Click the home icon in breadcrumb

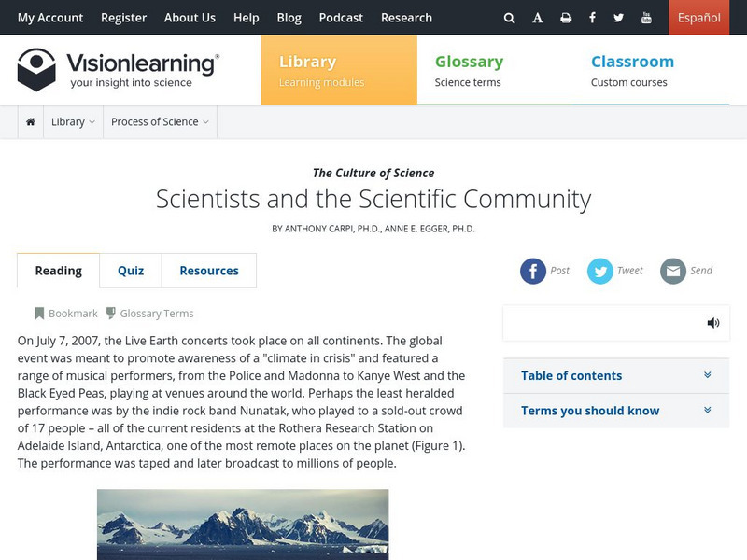pyautogui.click(x=31, y=121)
